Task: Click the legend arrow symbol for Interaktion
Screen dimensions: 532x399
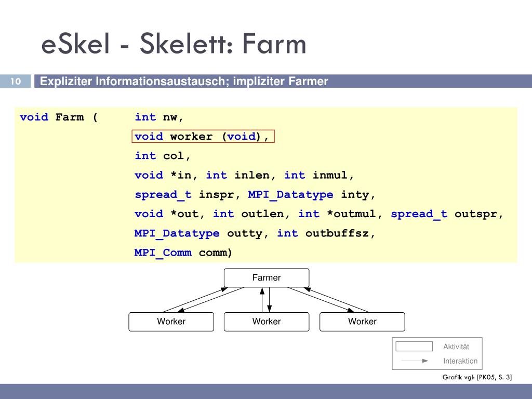Action: tap(415, 361)
